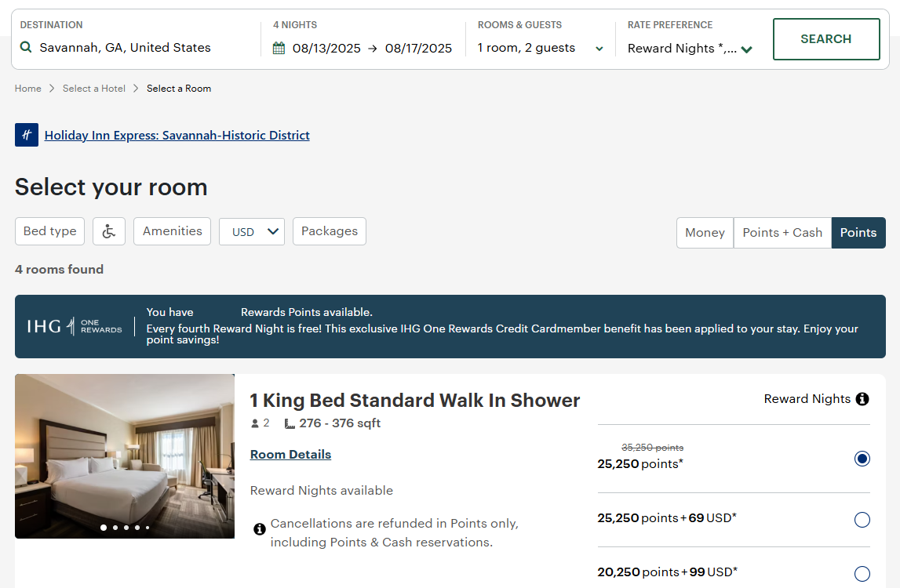
Task: Click the Search button
Action: click(x=825, y=38)
